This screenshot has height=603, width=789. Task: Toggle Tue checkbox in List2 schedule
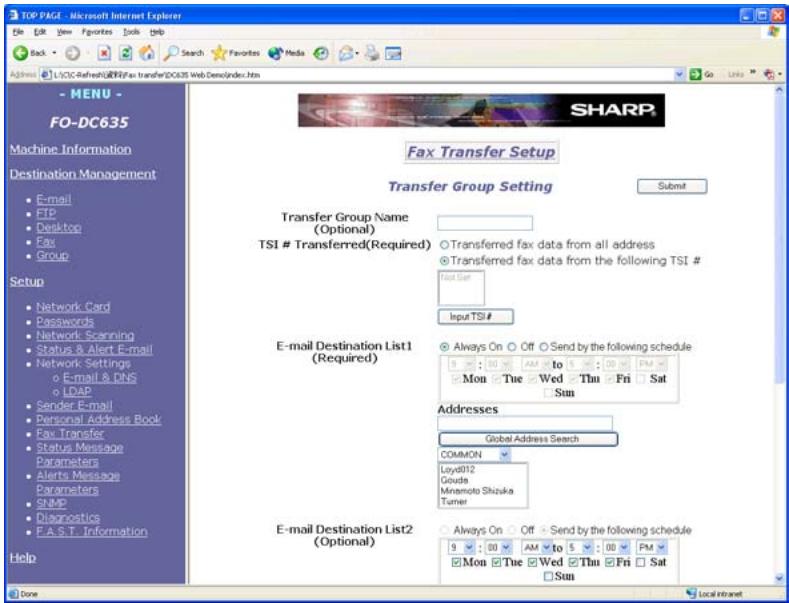click(496, 562)
